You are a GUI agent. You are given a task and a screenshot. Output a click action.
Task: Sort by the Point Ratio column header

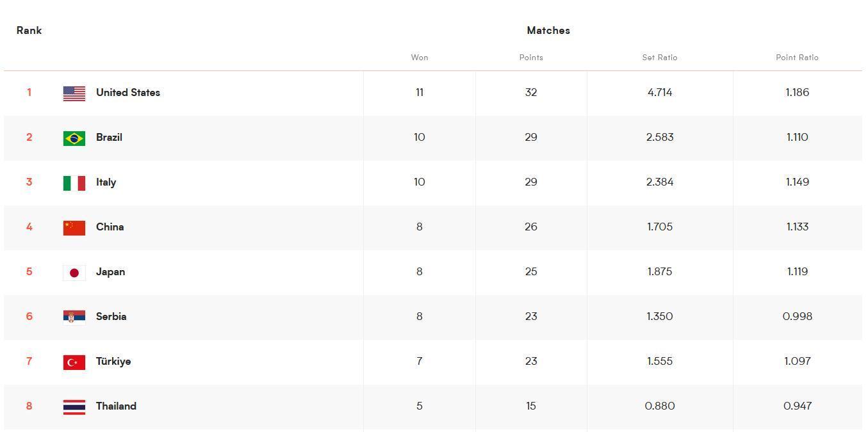(797, 58)
